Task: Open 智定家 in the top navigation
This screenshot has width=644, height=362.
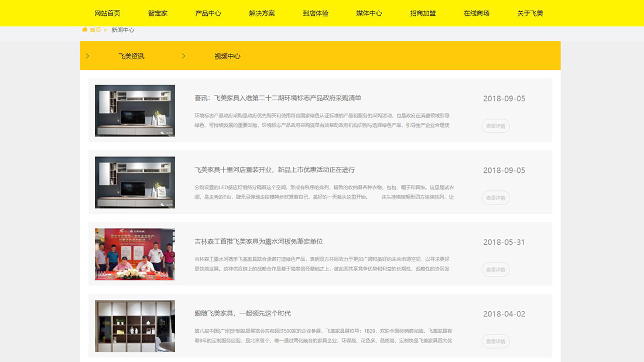Action: (x=157, y=13)
